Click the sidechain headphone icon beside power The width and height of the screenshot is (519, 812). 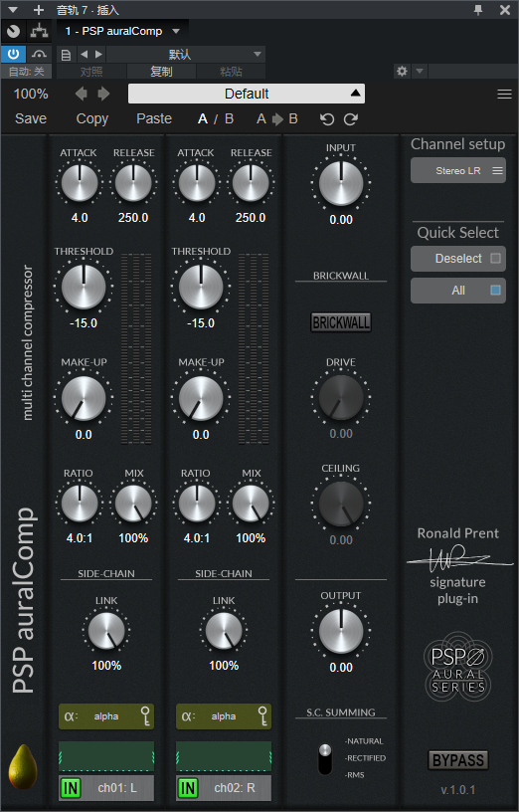tap(39, 54)
